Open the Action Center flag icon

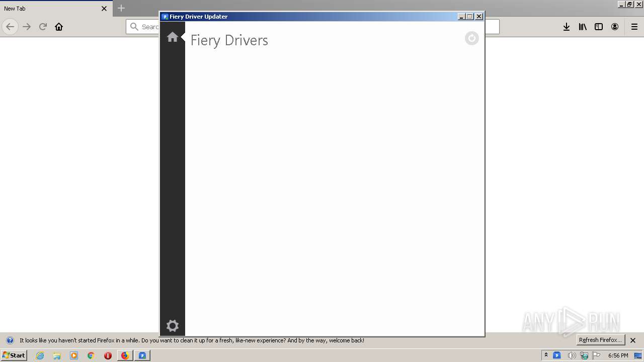[596, 355]
